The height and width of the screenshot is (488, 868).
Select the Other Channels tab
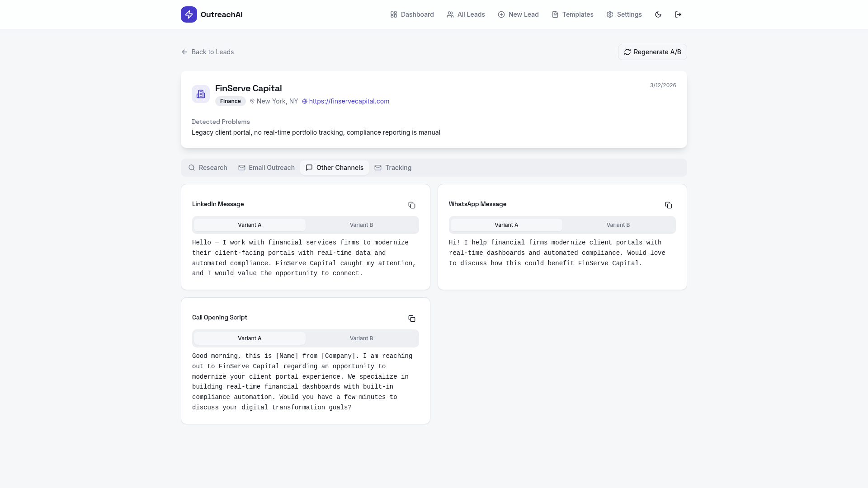(x=335, y=168)
